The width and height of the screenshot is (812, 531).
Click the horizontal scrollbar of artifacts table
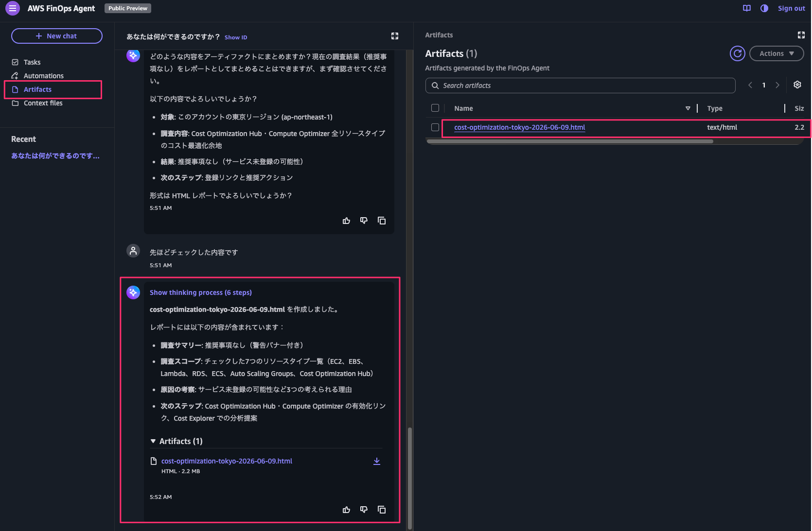[570, 141]
